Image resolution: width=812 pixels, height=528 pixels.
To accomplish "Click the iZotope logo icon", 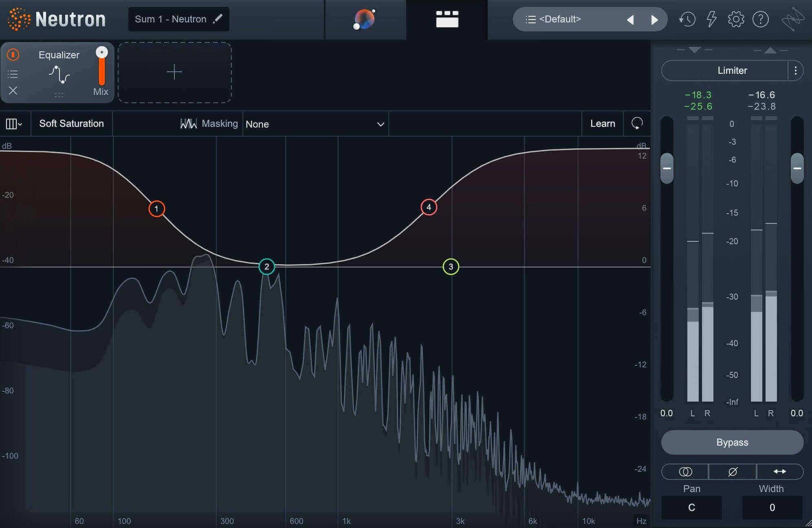I will (793, 19).
